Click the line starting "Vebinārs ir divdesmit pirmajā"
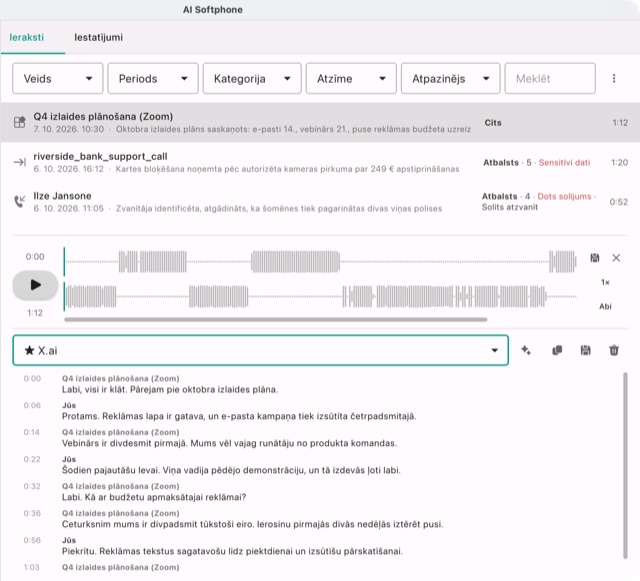The image size is (640, 581). 229,443
